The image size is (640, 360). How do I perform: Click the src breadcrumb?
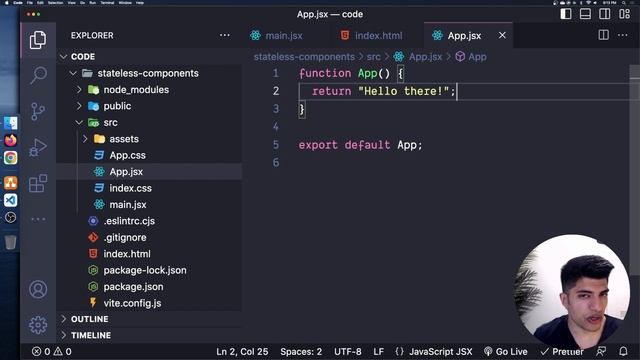(x=373, y=57)
